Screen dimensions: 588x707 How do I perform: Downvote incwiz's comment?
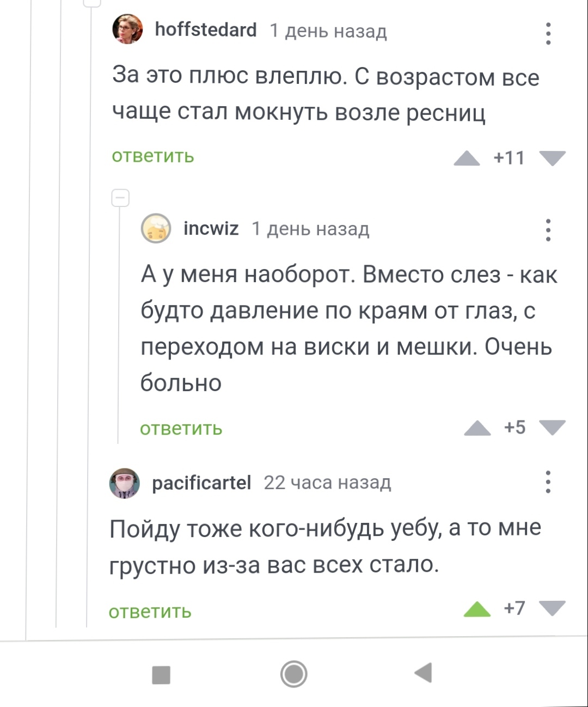coord(552,428)
